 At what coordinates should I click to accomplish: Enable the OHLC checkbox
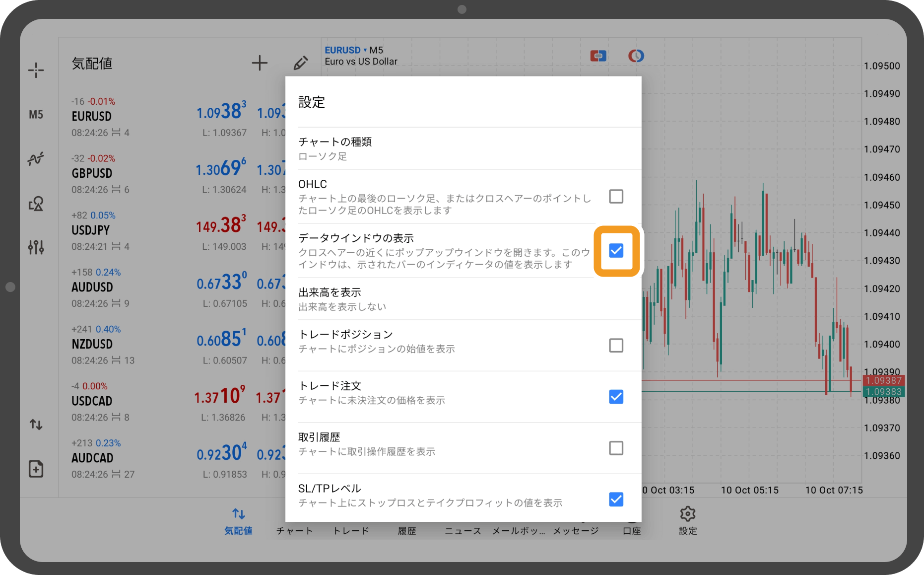(616, 197)
